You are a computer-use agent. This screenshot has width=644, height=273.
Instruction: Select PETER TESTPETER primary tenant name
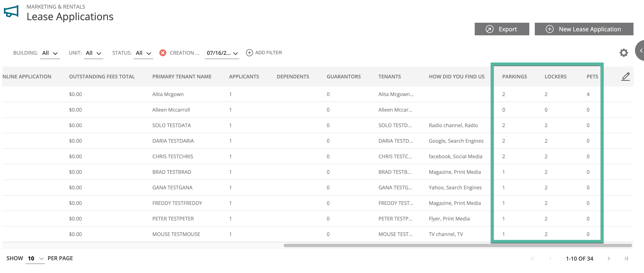coord(173,218)
